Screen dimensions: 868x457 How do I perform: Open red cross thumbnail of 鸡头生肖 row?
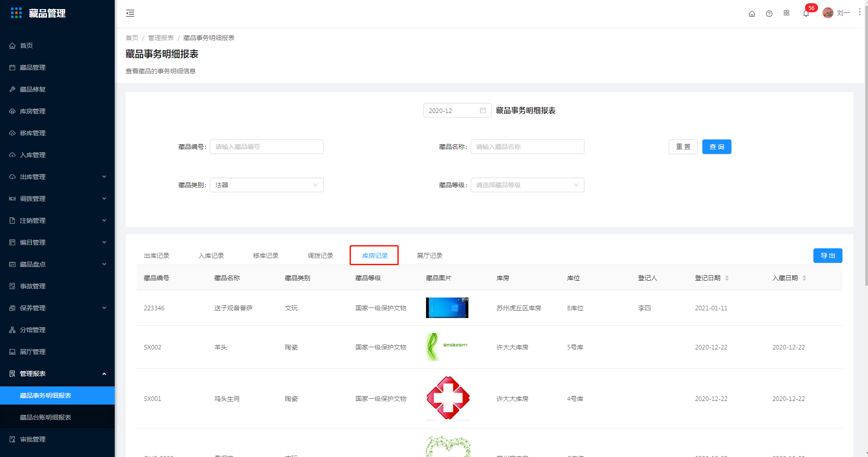tap(448, 398)
